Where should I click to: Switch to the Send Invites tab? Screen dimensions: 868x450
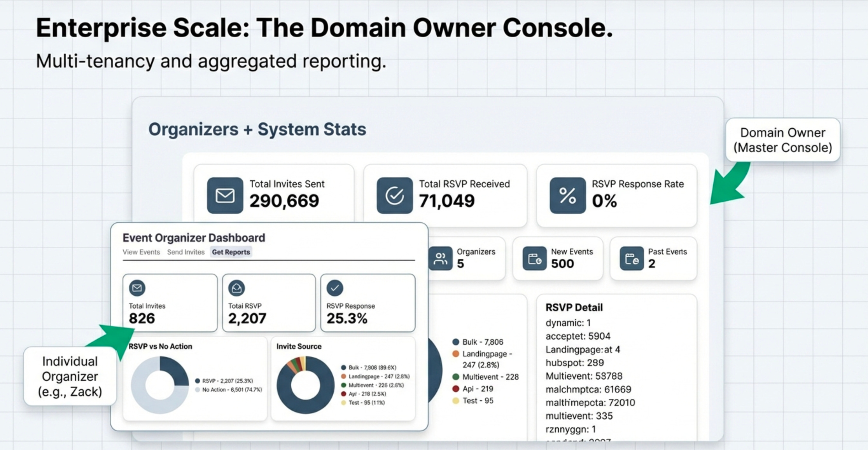coord(185,252)
